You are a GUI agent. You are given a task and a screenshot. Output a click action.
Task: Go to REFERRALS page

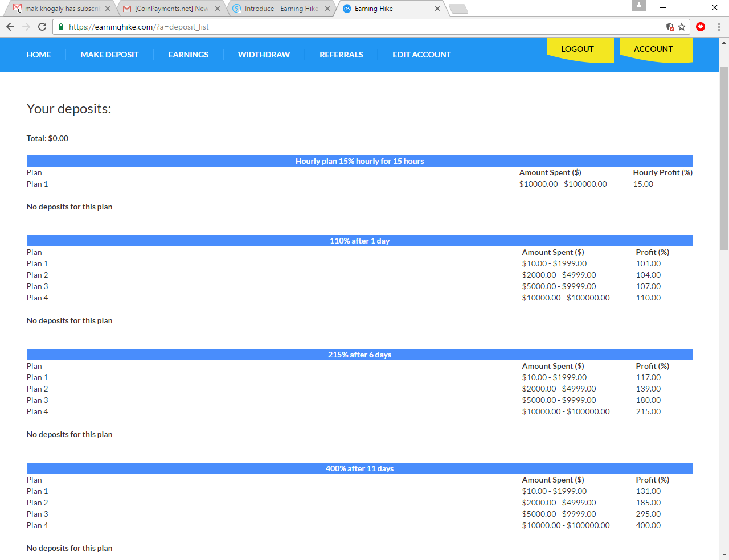pos(341,55)
